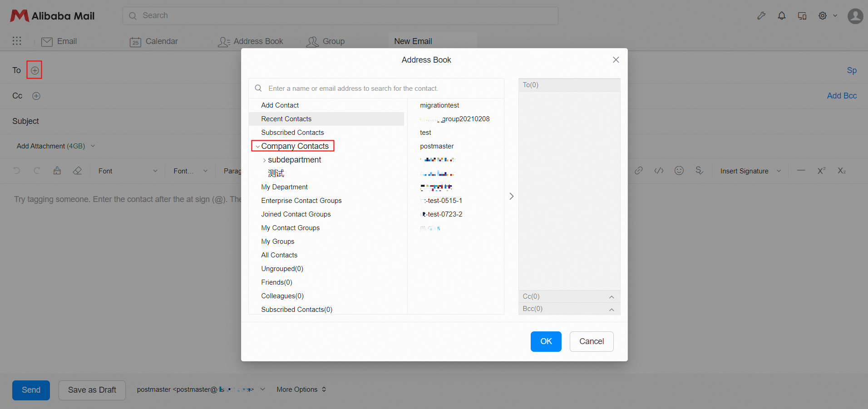This screenshot has height=409, width=868.
Task: Select Friends(0) group
Action: click(276, 282)
